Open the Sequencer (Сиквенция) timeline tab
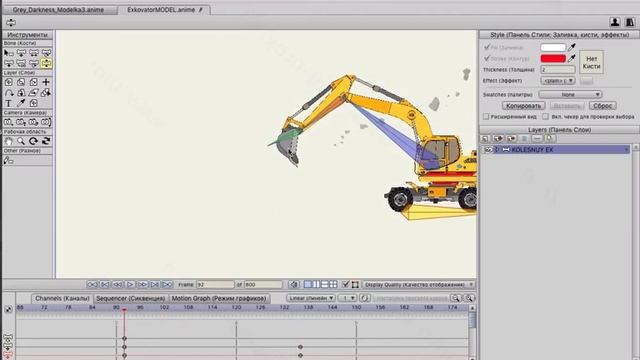The height and width of the screenshot is (360, 640). point(131,298)
